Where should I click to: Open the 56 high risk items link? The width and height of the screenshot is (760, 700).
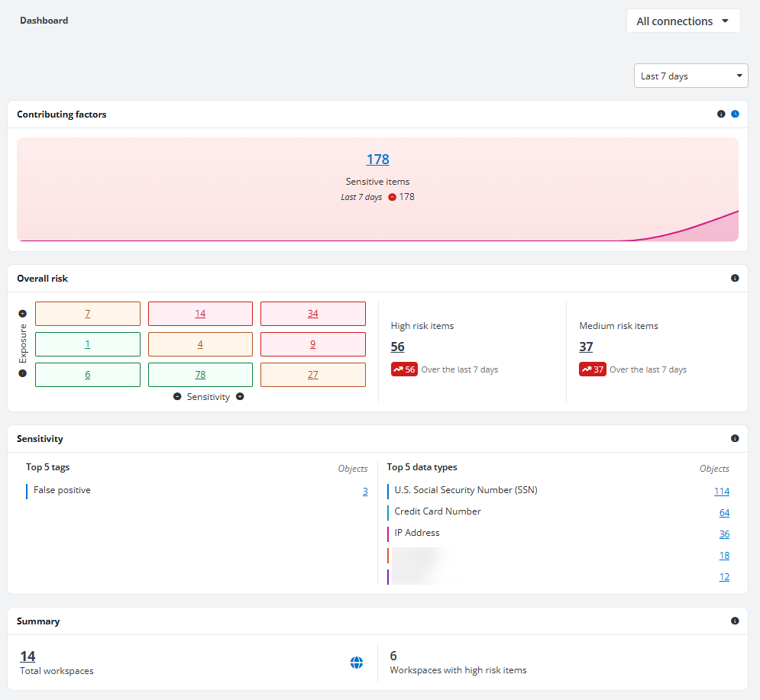click(397, 347)
